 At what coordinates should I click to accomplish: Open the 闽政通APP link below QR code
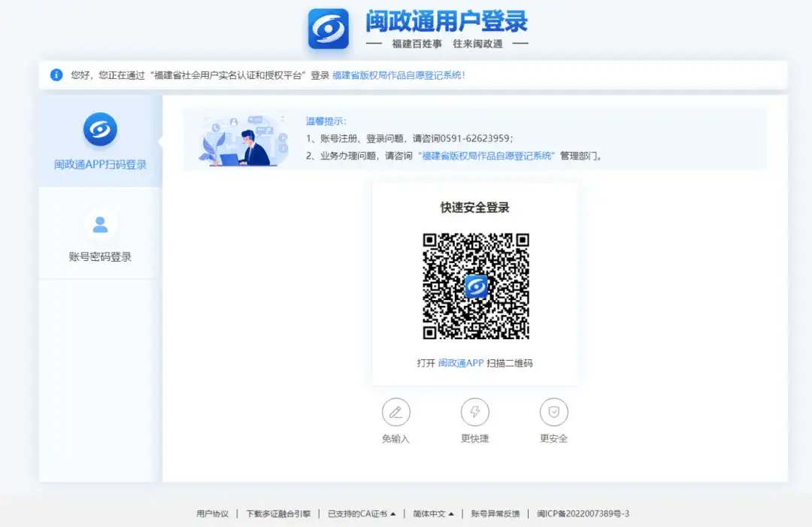tap(461, 363)
